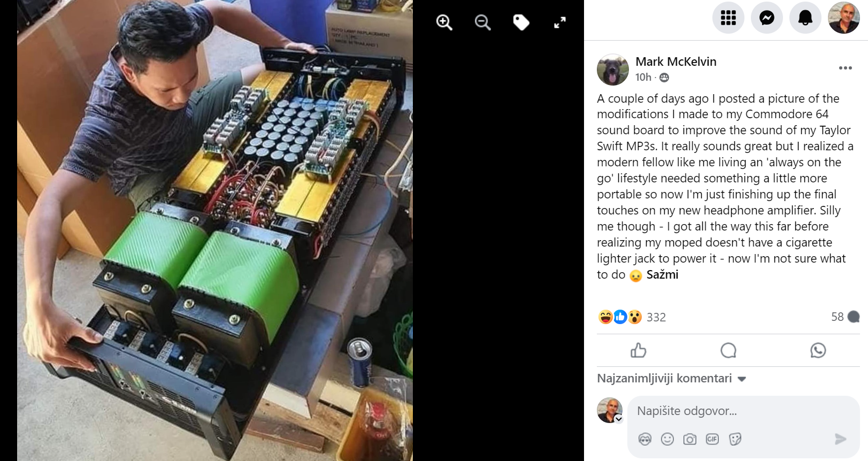This screenshot has width=868, height=461.
Task: Open the emoji picker in comment box
Action: pos(667,439)
